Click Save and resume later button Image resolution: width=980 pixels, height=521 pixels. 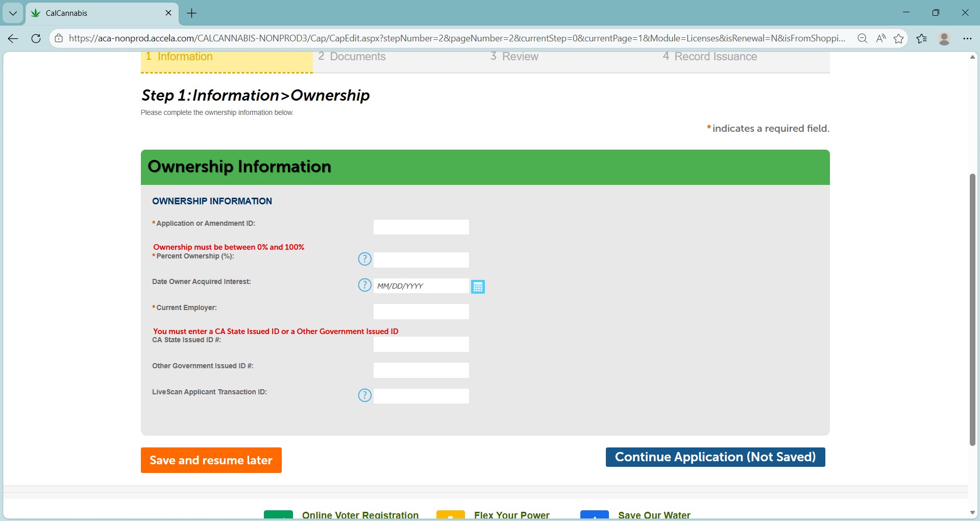pyautogui.click(x=211, y=460)
